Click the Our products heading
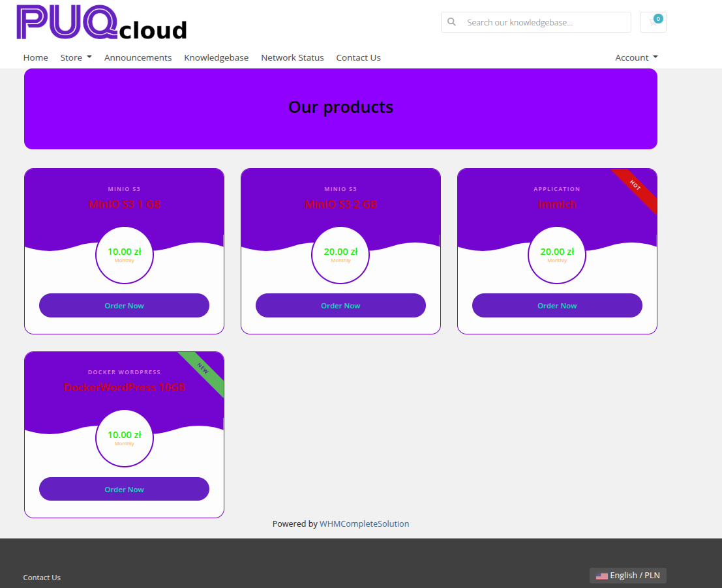Screen dimensions: 722x588 click(x=340, y=107)
